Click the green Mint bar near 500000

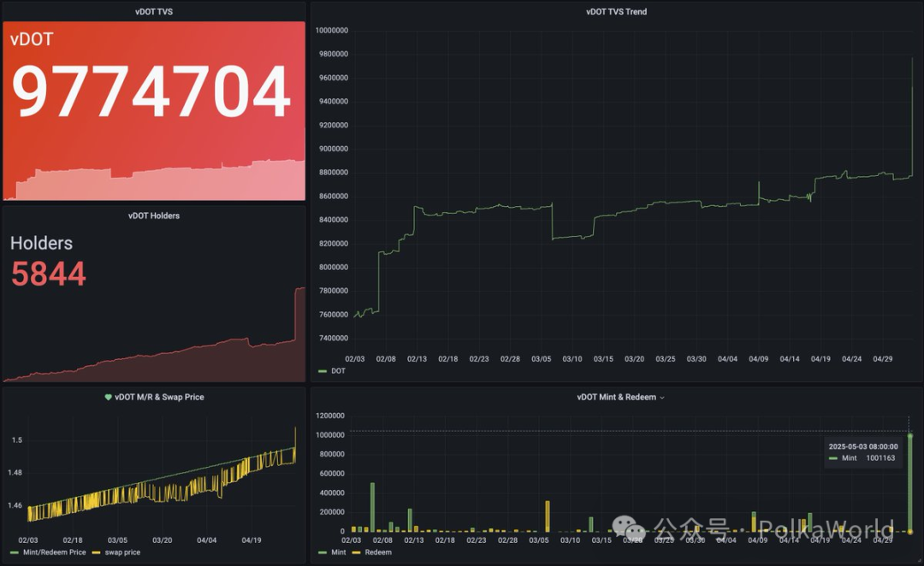pos(372,507)
